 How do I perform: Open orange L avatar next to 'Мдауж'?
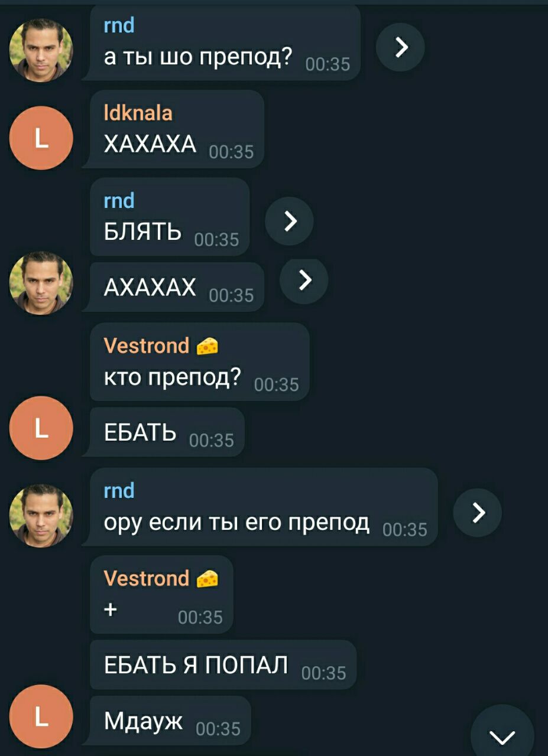pos(41,717)
